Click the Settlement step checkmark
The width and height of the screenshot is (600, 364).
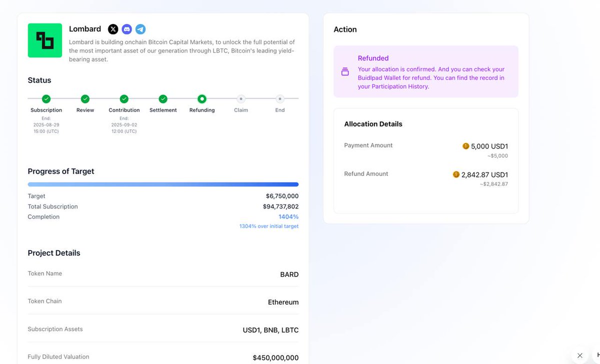[x=163, y=99]
